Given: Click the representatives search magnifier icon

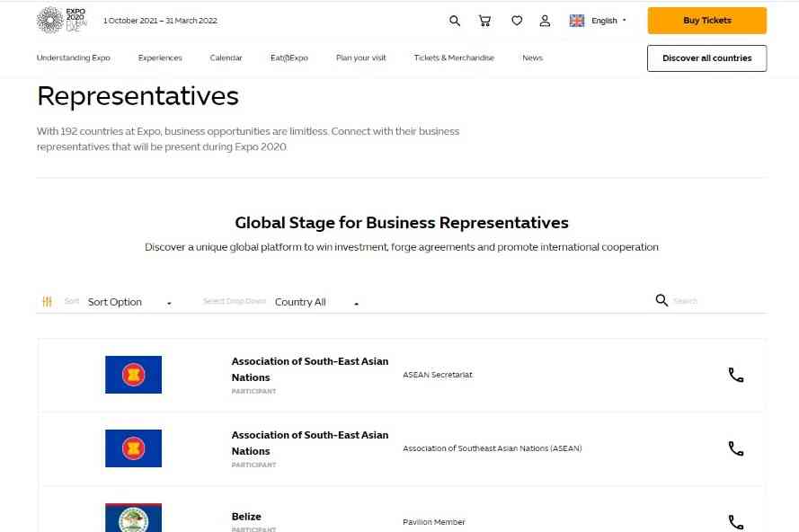Looking at the screenshot, I should point(661,300).
